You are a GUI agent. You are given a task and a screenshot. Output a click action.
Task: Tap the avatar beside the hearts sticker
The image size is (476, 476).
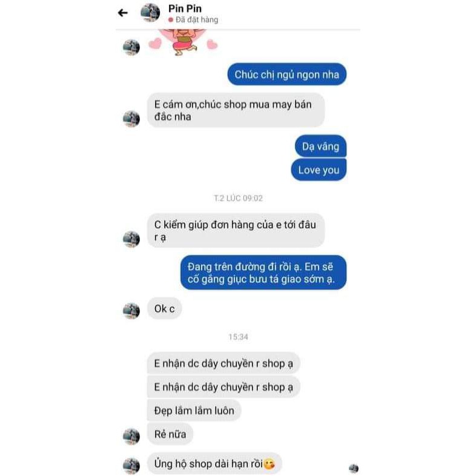coord(131,47)
